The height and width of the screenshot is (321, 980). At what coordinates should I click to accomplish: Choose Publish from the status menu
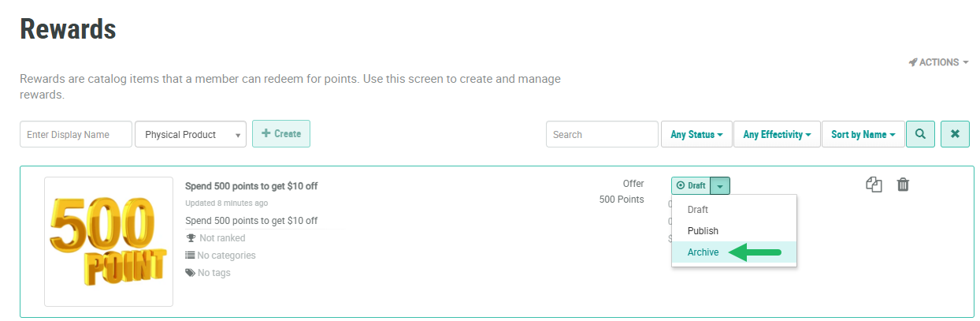(x=703, y=231)
